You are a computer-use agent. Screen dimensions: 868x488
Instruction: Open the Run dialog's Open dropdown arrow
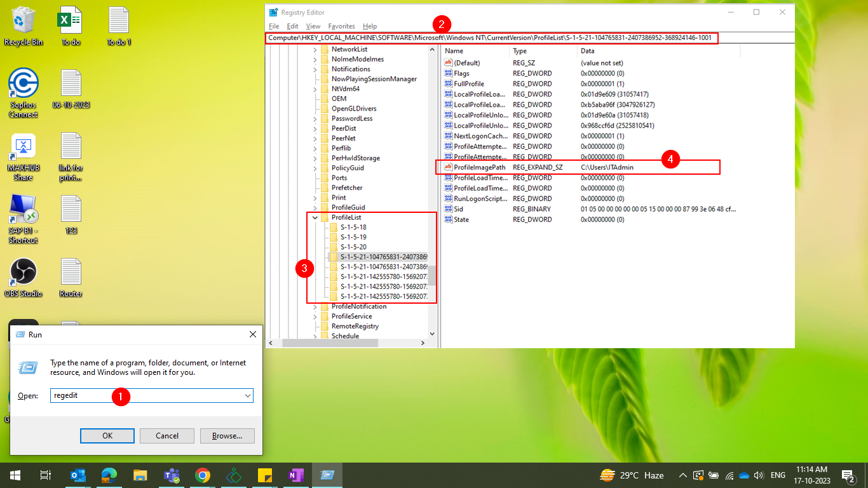click(x=247, y=395)
